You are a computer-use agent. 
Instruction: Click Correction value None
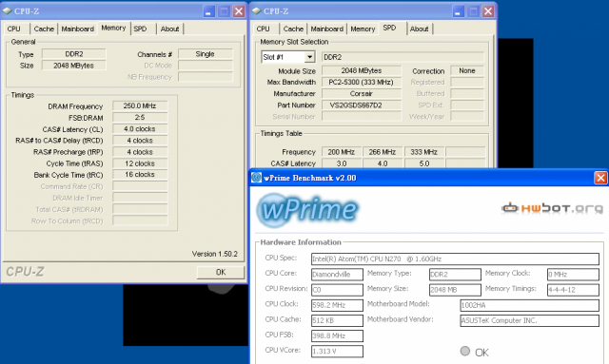(x=467, y=70)
